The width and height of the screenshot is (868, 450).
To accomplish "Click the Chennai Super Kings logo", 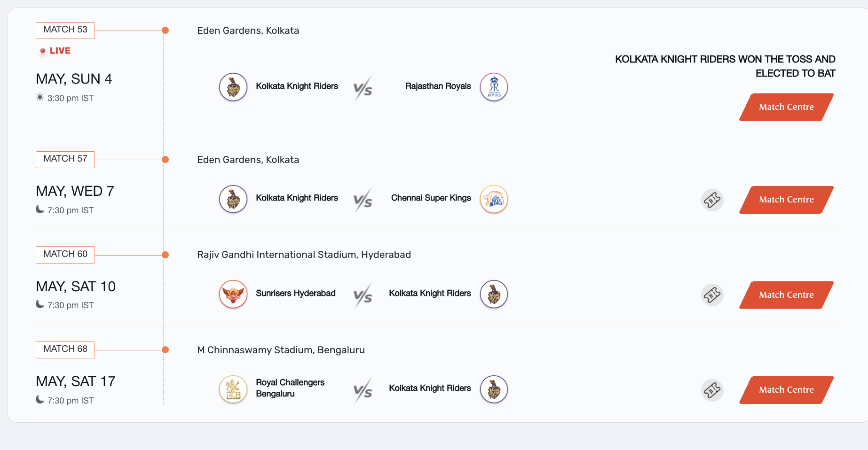I will 494,199.
